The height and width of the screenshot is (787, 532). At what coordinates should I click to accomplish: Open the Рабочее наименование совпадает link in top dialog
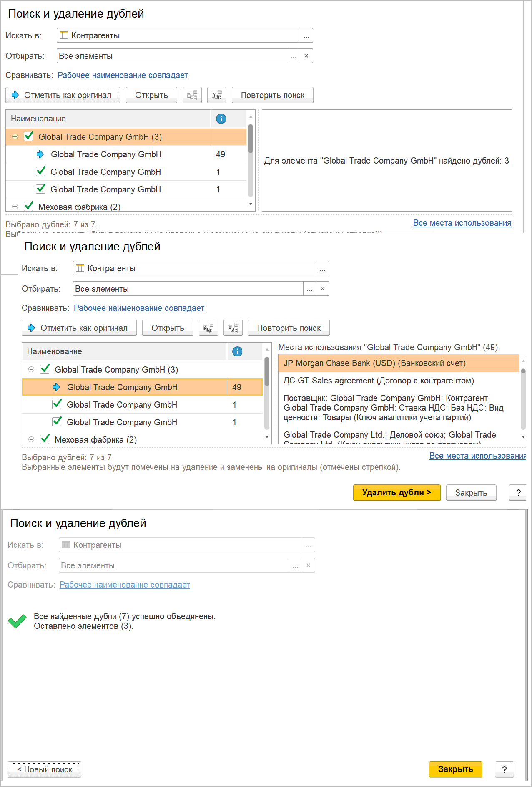123,76
